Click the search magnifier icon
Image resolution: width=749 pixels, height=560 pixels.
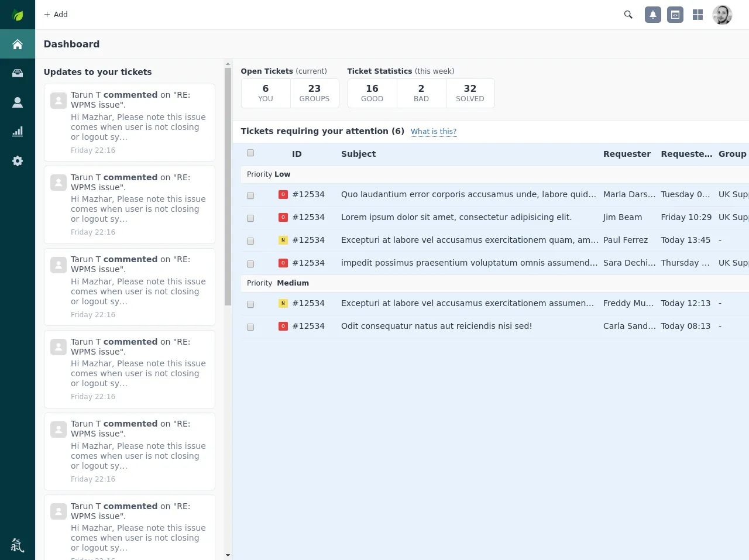coord(628,15)
